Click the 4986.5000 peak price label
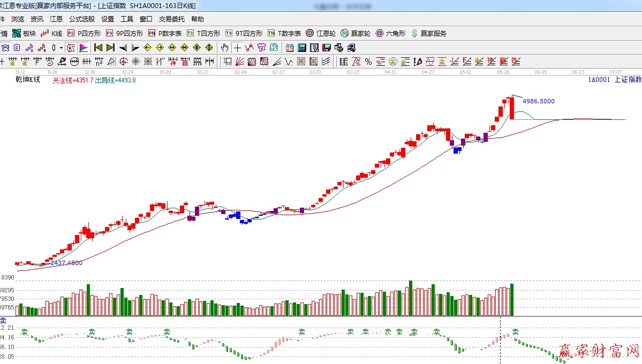Viewport: 642px width, 364px height. [538, 101]
